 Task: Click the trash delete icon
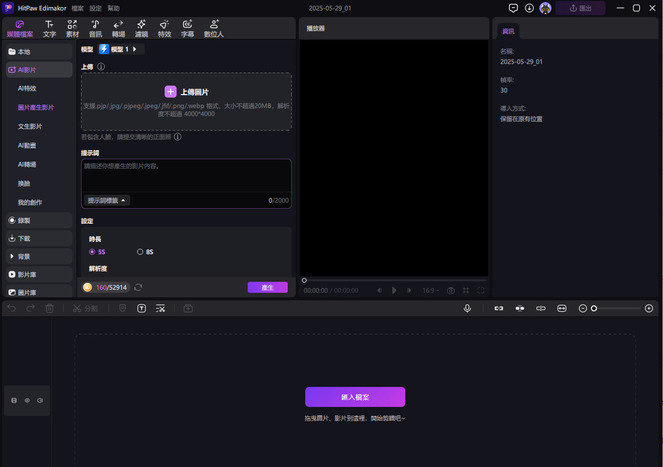pos(49,308)
